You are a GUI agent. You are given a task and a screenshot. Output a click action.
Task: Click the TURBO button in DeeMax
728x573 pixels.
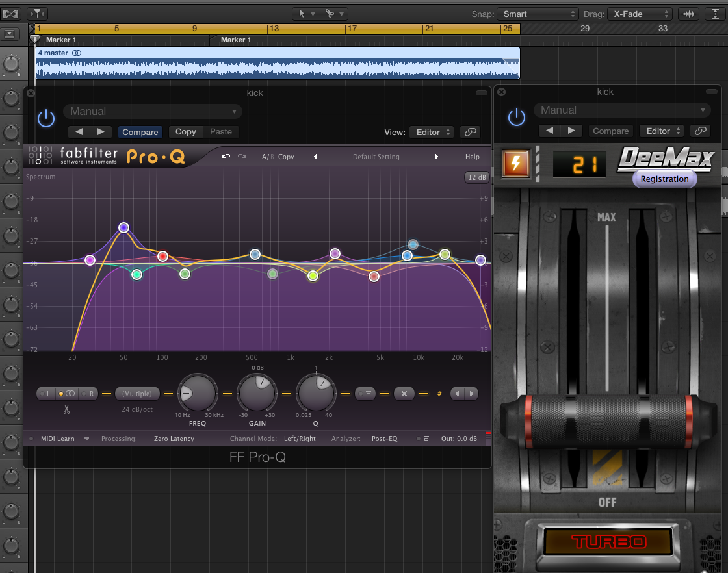608,541
